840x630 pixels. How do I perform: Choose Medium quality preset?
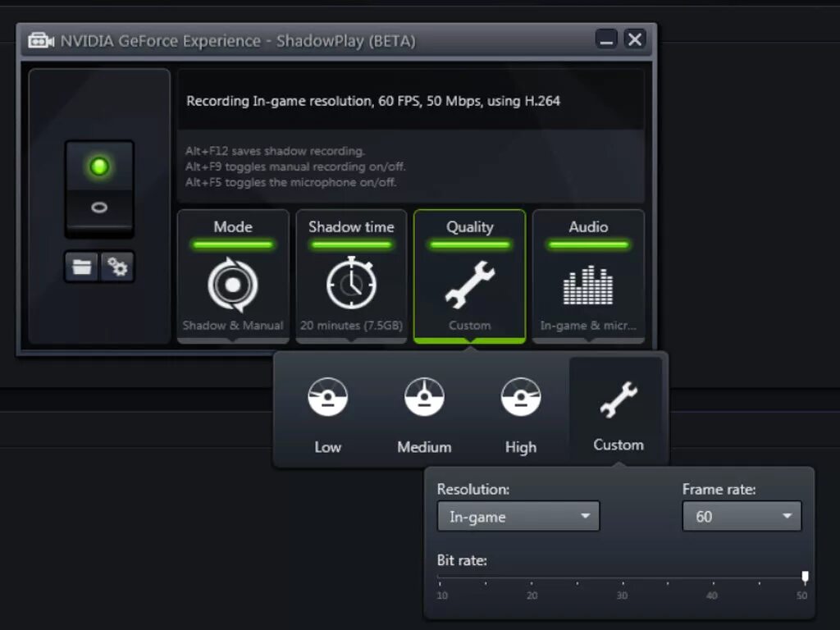[x=424, y=413]
